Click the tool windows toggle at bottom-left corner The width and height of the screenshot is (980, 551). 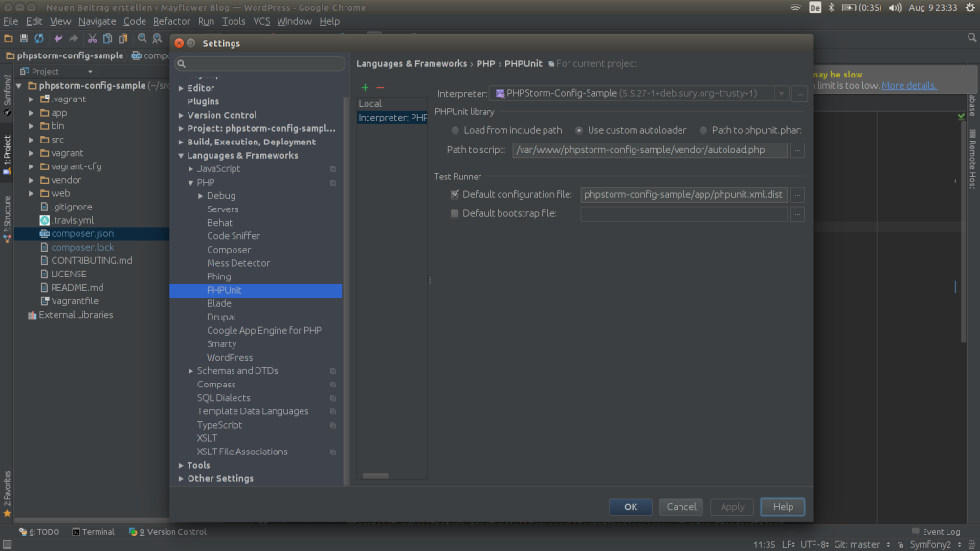tap(7, 544)
